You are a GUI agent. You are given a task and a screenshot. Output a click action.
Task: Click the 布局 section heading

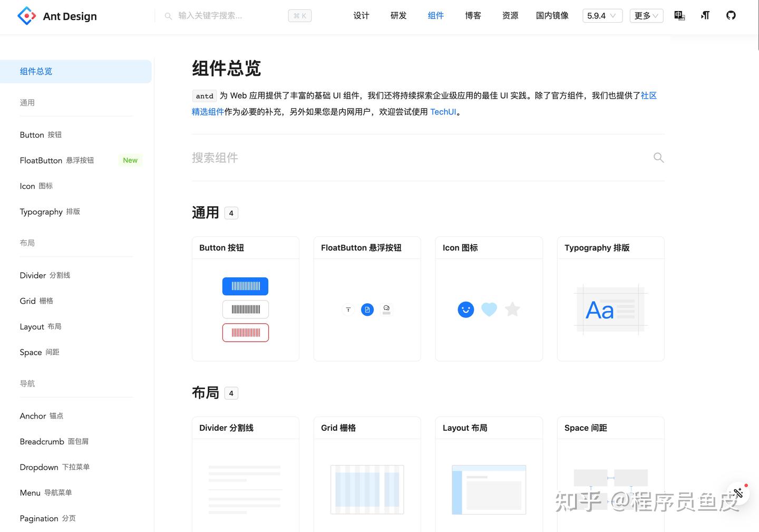click(206, 393)
